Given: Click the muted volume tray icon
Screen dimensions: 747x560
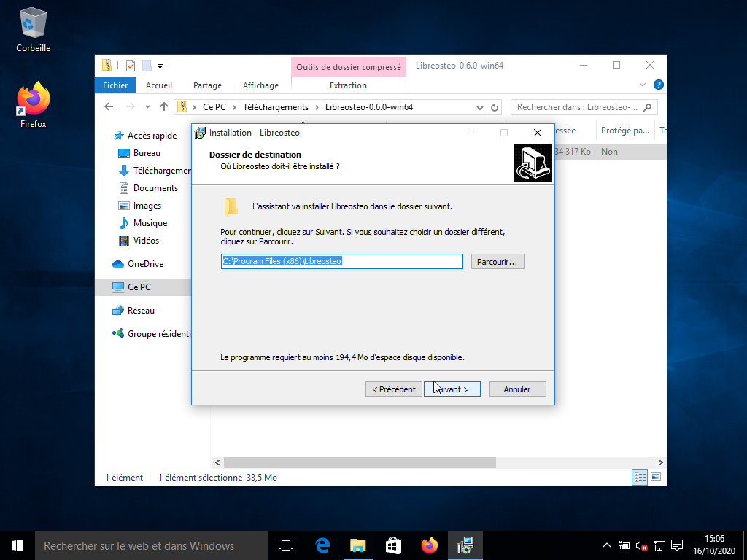Looking at the screenshot, I should 641,545.
